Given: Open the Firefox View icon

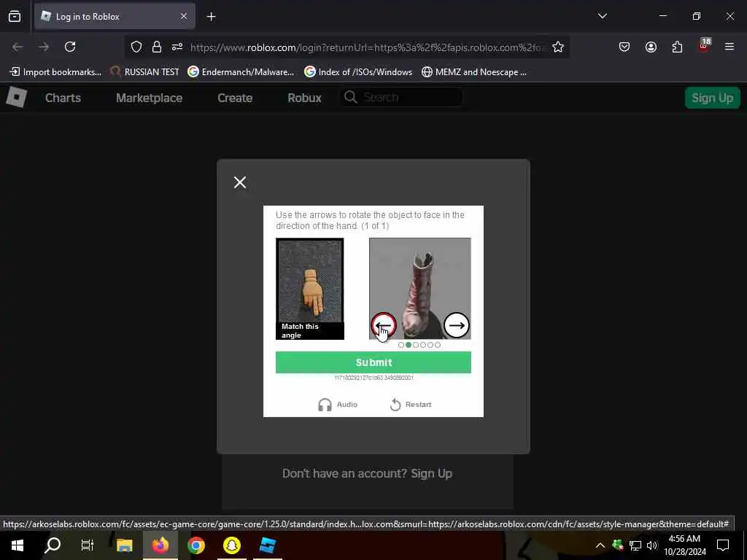Looking at the screenshot, I should click(x=15, y=17).
